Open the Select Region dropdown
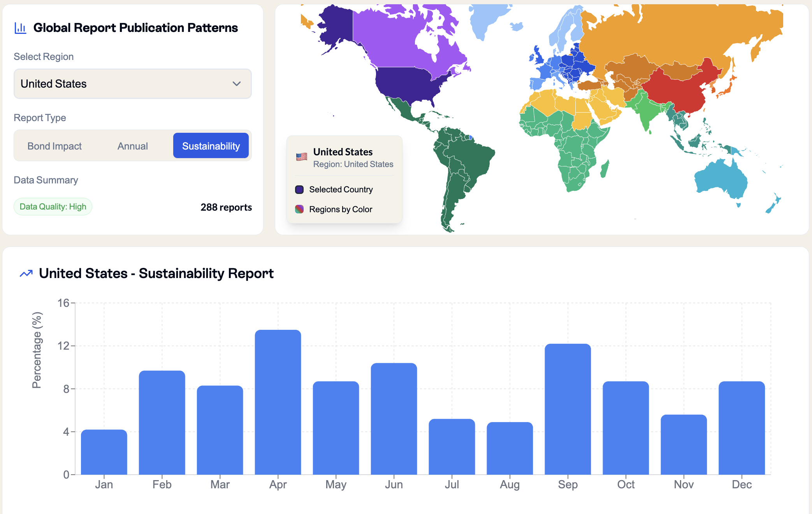This screenshot has height=514, width=812. 132,84
